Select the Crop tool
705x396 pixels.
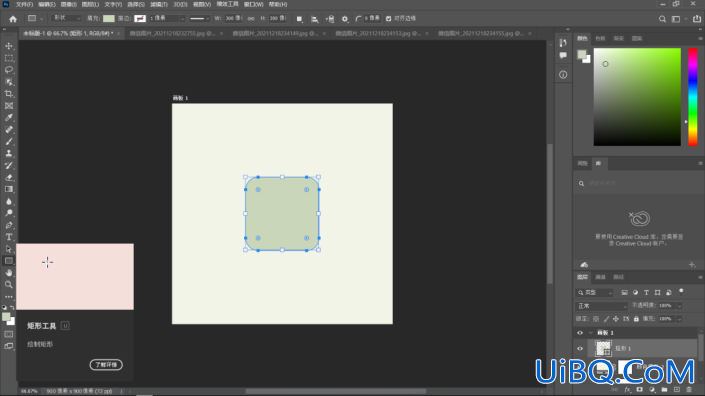point(9,94)
